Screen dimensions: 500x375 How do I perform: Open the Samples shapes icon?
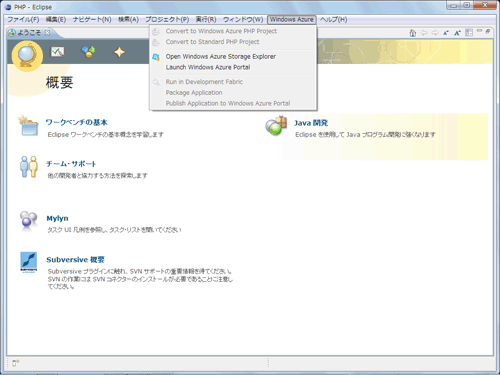(x=88, y=52)
